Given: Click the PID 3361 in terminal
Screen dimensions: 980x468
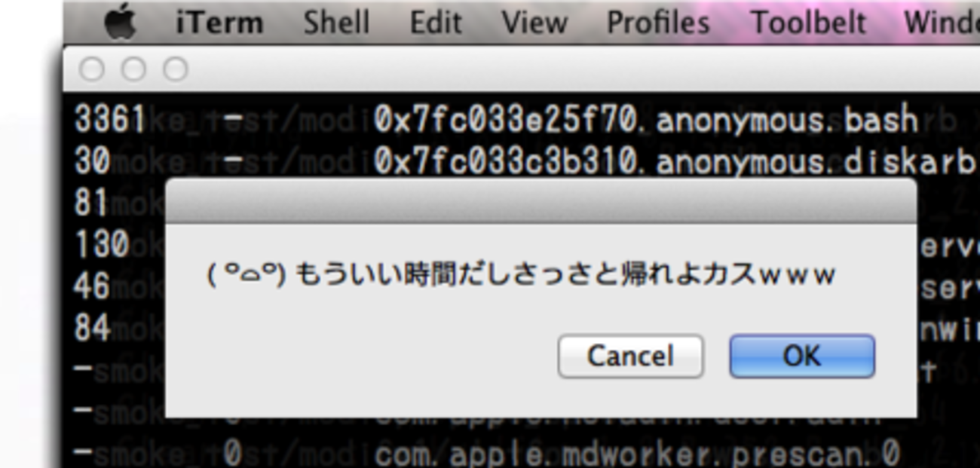Looking at the screenshot, I should 109,120.
